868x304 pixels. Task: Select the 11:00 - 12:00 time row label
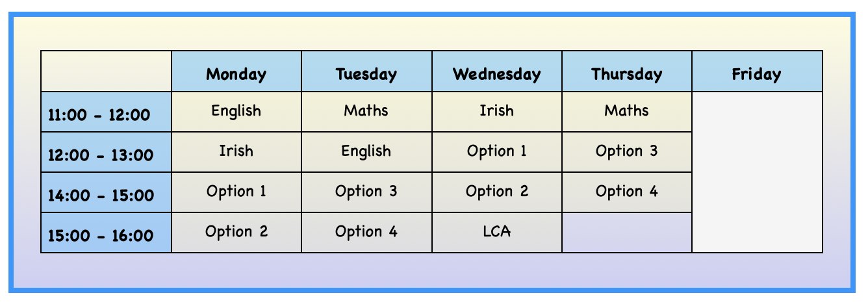(x=107, y=112)
